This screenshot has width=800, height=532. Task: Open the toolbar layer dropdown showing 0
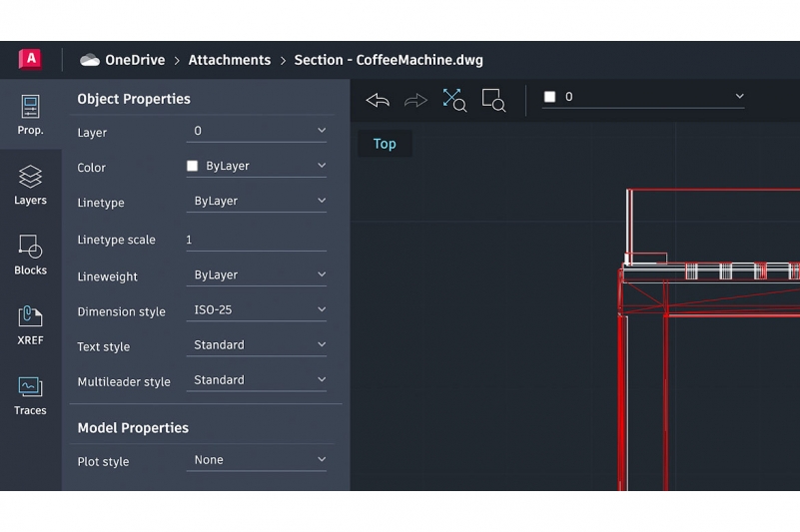tap(643, 97)
